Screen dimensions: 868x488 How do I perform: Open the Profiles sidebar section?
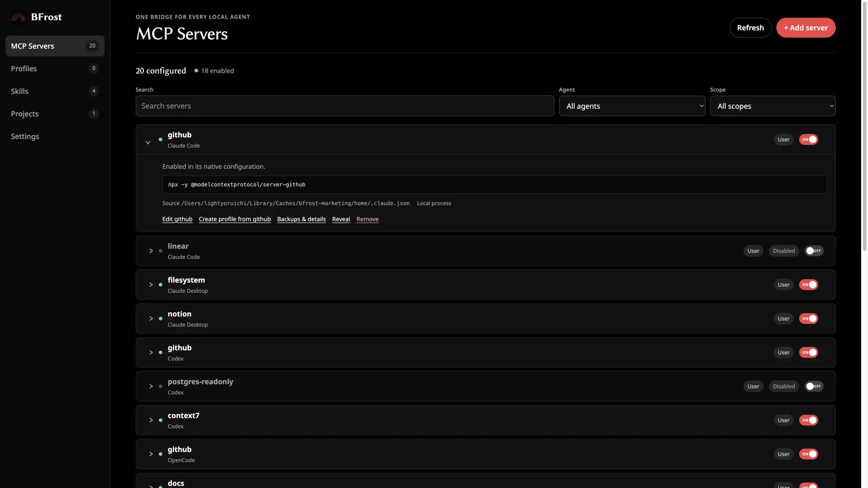(x=55, y=69)
